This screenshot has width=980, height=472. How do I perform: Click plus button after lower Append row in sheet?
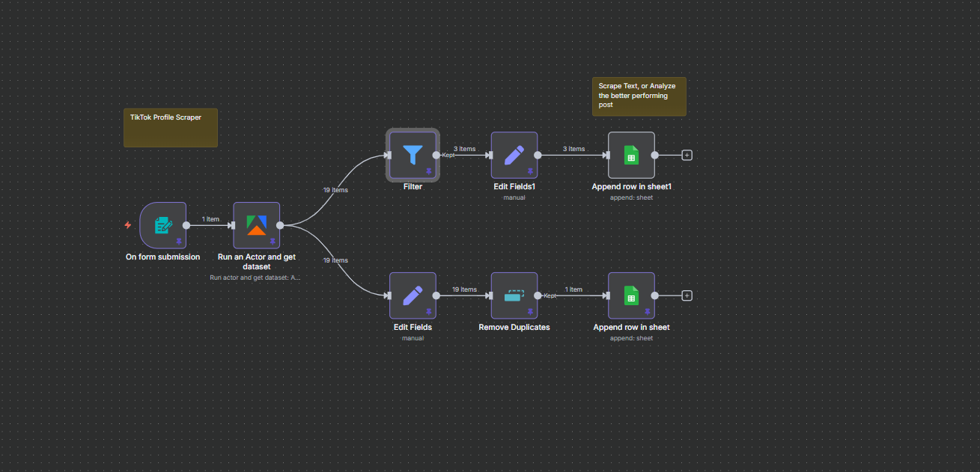click(687, 295)
